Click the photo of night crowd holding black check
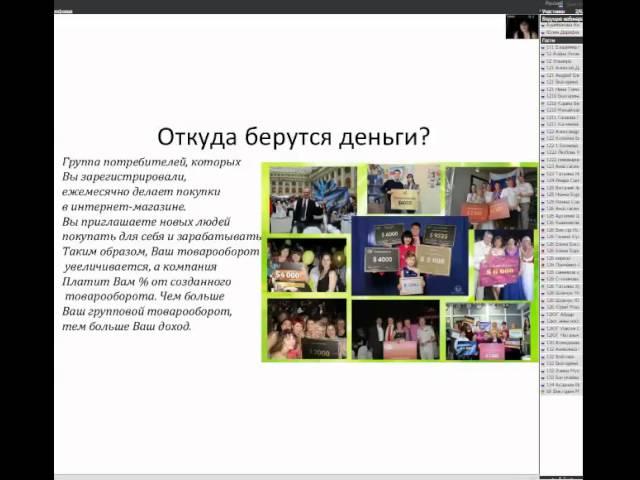 [307, 329]
